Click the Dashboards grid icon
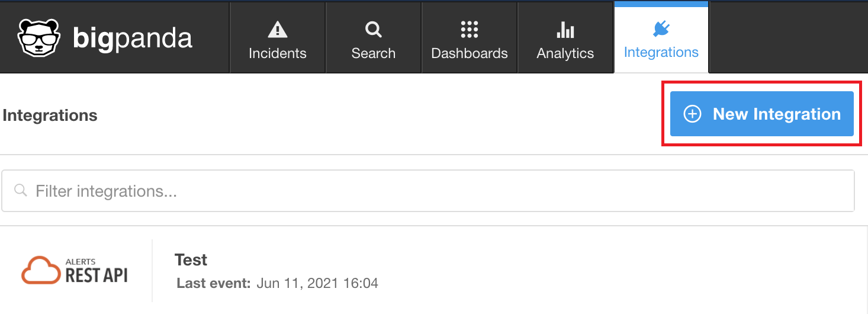This screenshot has height=314, width=868. click(469, 29)
